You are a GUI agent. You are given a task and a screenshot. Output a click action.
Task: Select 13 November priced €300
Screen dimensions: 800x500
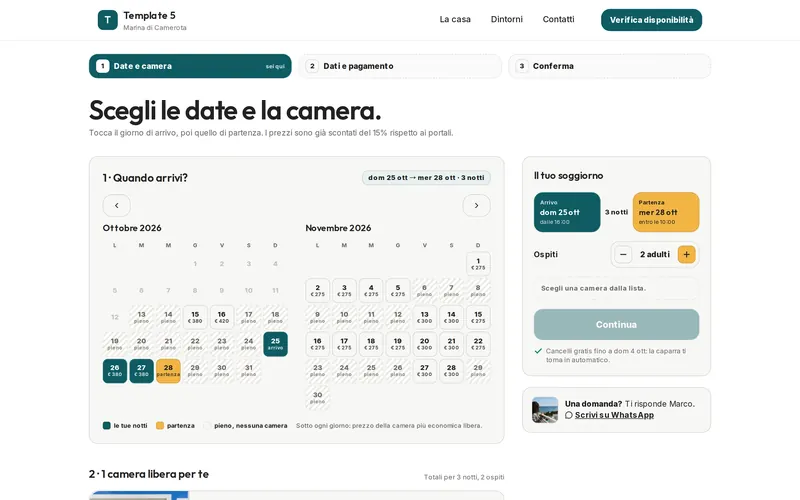424,317
